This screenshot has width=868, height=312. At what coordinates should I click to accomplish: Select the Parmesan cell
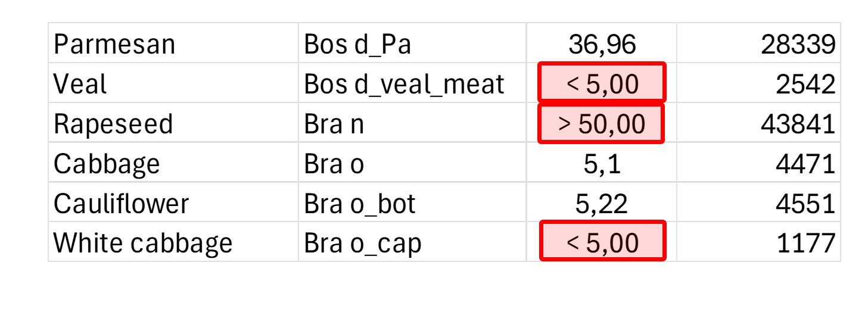click(x=173, y=45)
